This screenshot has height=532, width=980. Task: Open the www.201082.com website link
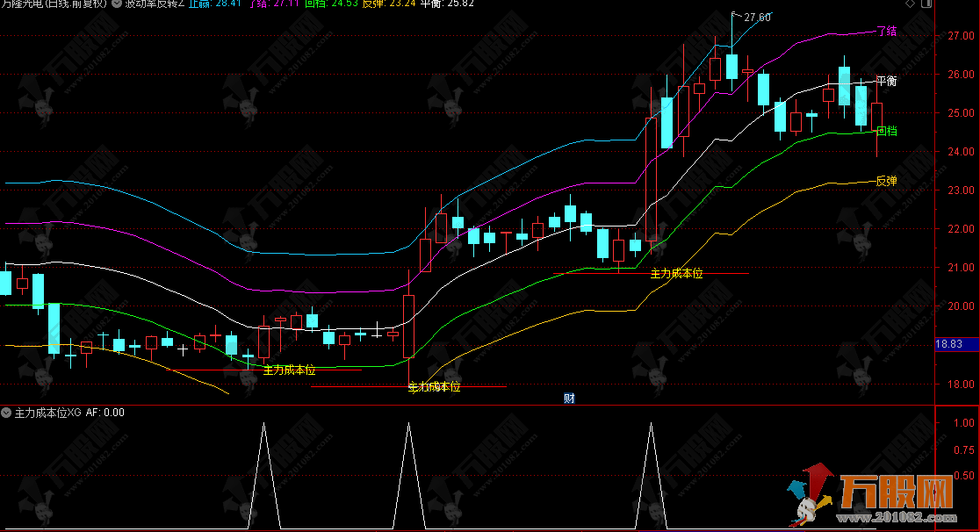coord(896,519)
